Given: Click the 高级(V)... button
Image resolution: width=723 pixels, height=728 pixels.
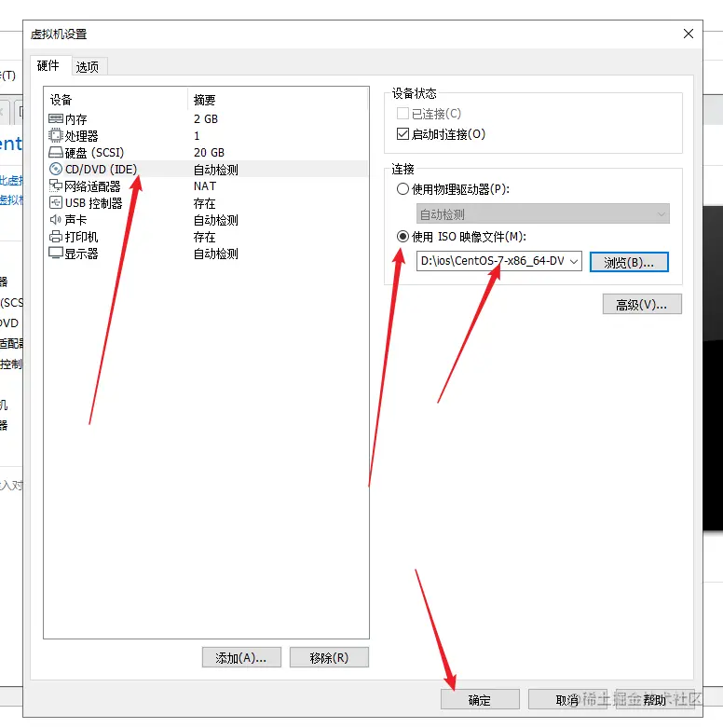Looking at the screenshot, I should click(642, 304).
